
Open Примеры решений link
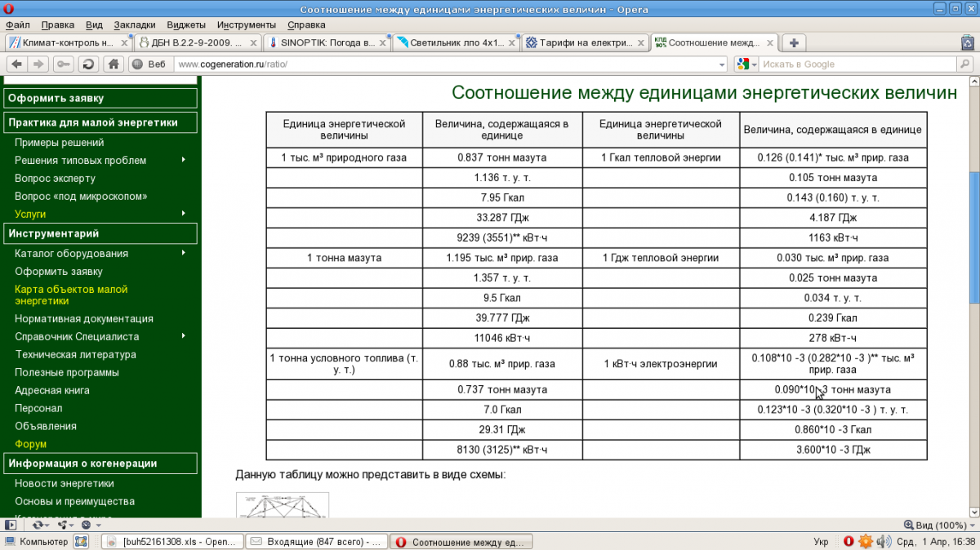coord(60,142)
